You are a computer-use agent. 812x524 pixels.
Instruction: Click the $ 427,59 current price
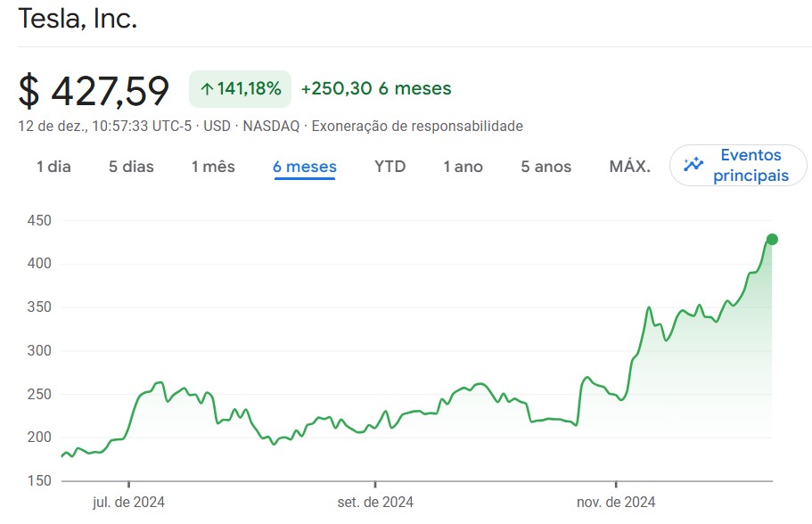pos(94,91)
